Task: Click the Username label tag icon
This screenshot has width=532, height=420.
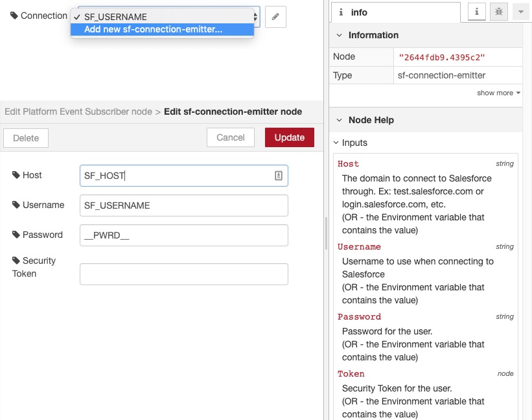Action: (x=16, y=205)
